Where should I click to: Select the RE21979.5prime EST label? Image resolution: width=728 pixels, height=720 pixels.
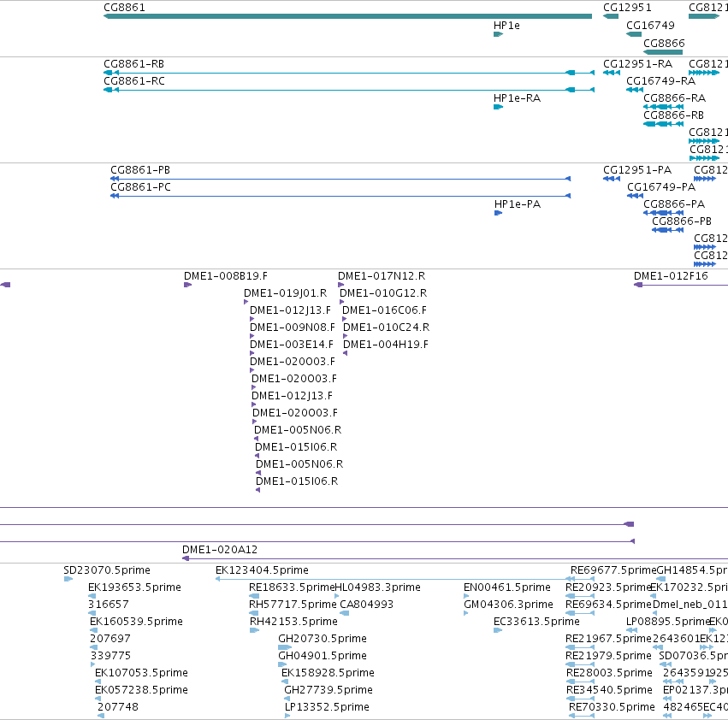coord(609,656)
